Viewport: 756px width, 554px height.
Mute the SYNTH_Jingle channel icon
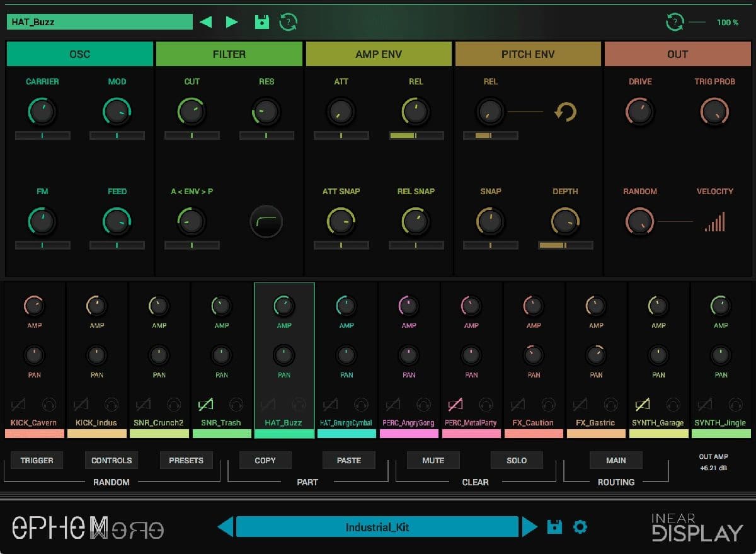[x=705, y=404]
